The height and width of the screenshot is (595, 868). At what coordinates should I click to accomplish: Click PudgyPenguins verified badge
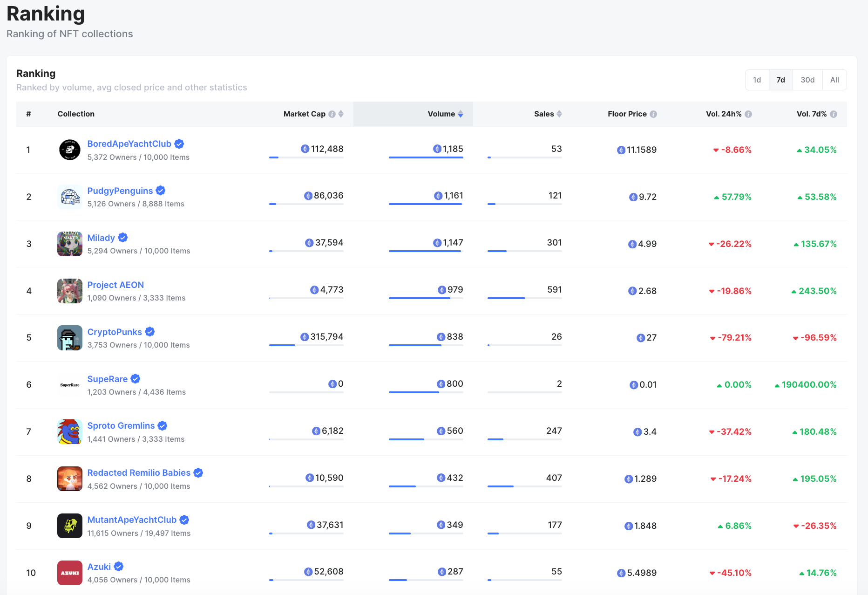(x=161, y=191)
